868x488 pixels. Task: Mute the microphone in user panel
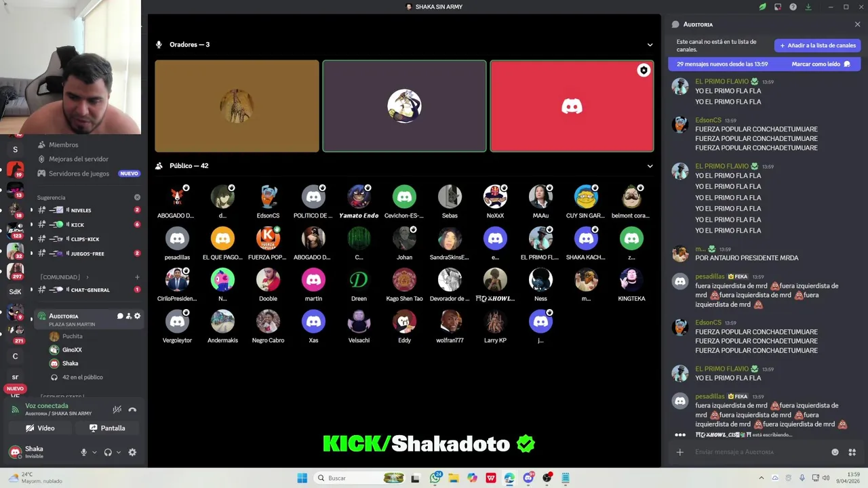[x=84, y=452]
